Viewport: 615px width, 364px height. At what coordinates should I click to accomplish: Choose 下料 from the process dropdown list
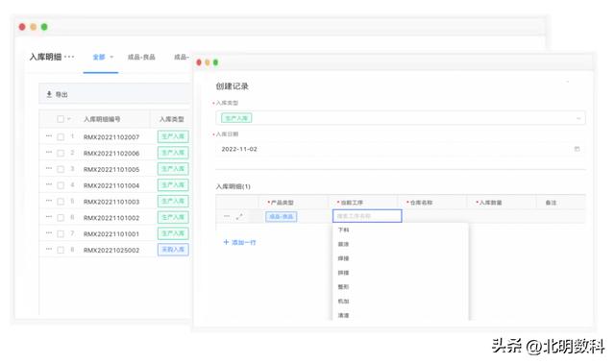click(344, 230)
